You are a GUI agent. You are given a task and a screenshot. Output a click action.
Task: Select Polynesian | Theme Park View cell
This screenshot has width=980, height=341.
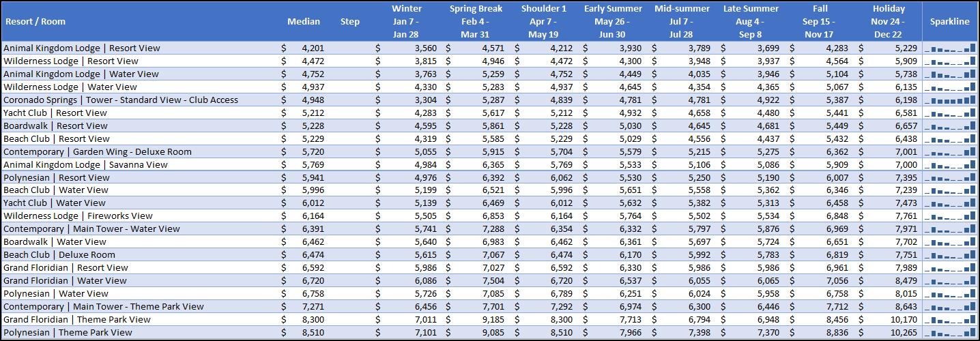(68, 332)
